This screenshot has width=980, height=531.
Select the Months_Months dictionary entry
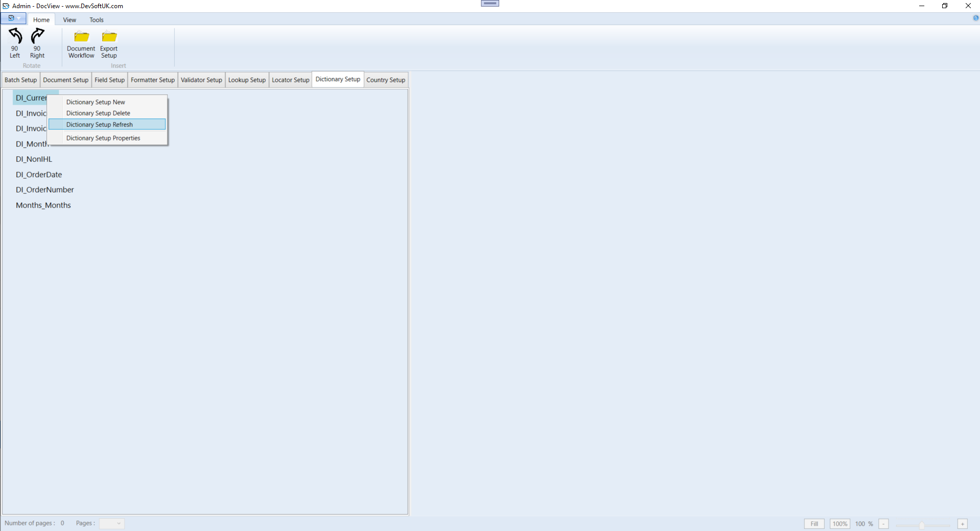43,205
